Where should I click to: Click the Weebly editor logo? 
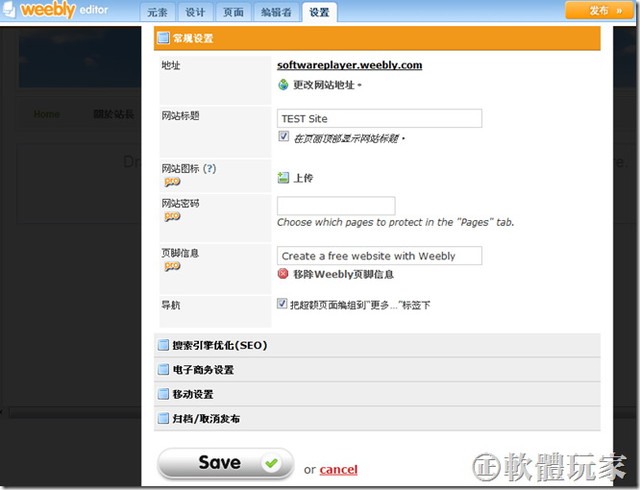coord(57,10)
